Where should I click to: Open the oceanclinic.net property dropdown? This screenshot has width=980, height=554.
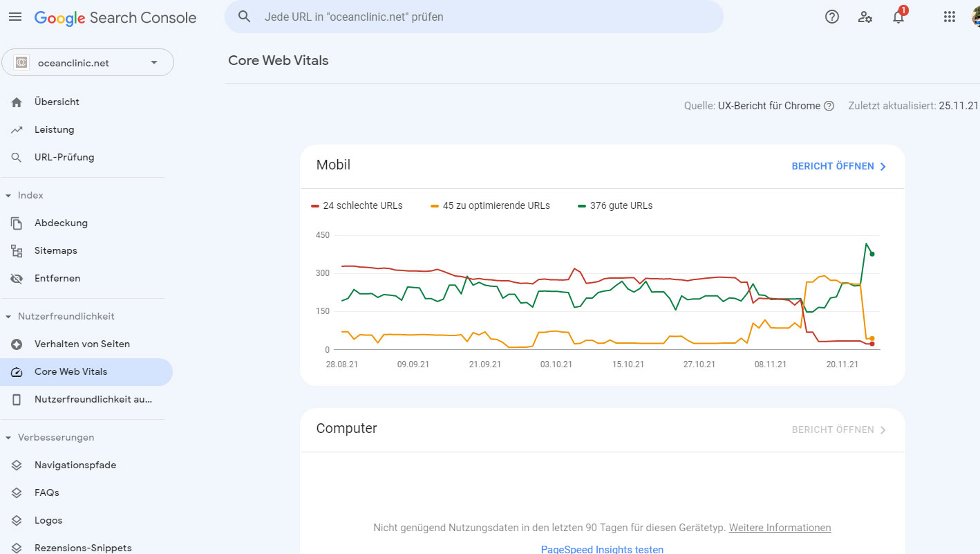coord(88,62)
